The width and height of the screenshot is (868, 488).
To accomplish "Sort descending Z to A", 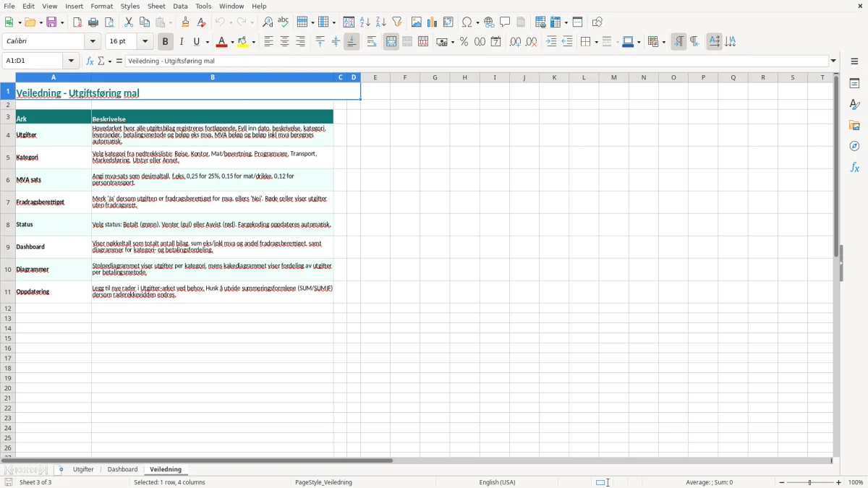I will pyautogui.click(x=381, y=22).
